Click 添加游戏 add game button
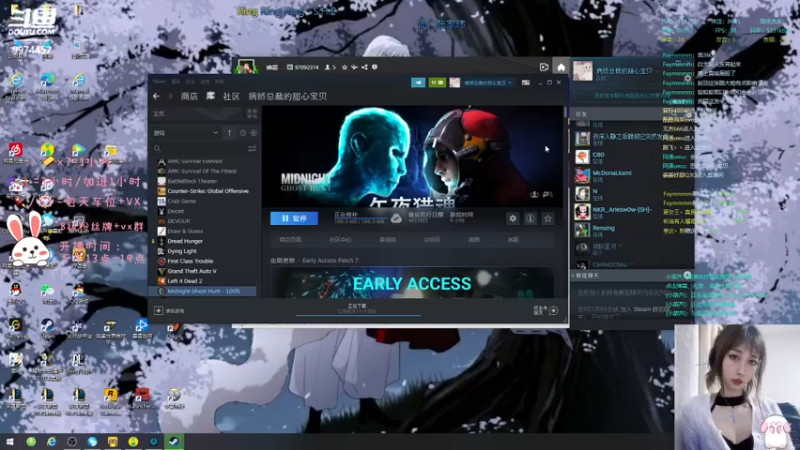The width and height of the screenshot is (800, 450). coord(169,311)
